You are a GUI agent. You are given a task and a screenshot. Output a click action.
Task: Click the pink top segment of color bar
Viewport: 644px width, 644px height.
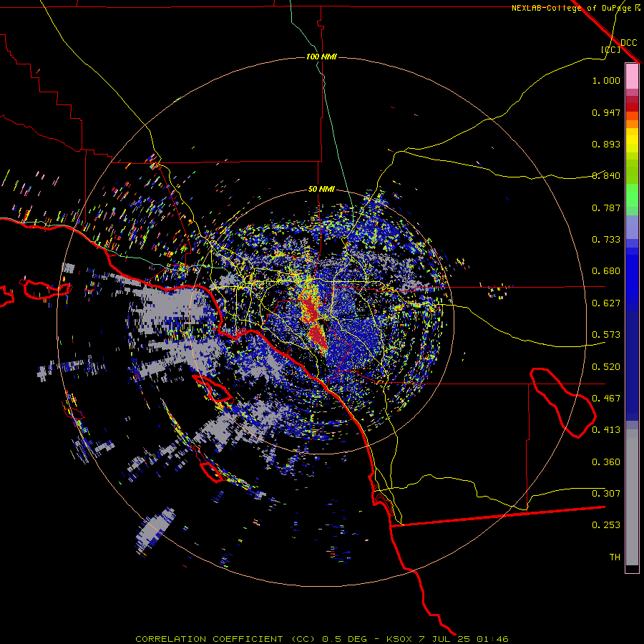pyautogui.click(x=632, y=77)
